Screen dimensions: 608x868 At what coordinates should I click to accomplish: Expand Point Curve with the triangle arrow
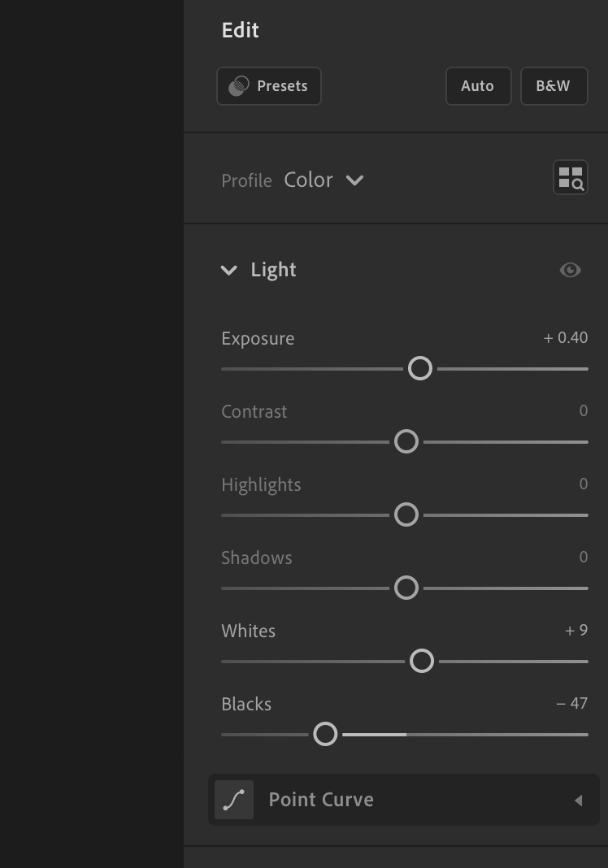[x=578, y=801]
